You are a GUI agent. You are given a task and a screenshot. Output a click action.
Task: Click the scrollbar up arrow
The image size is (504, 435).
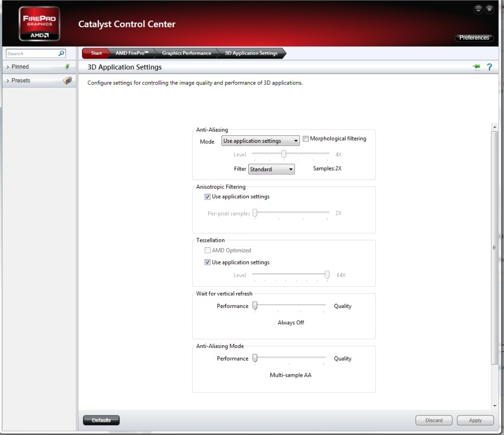point(495,127)
